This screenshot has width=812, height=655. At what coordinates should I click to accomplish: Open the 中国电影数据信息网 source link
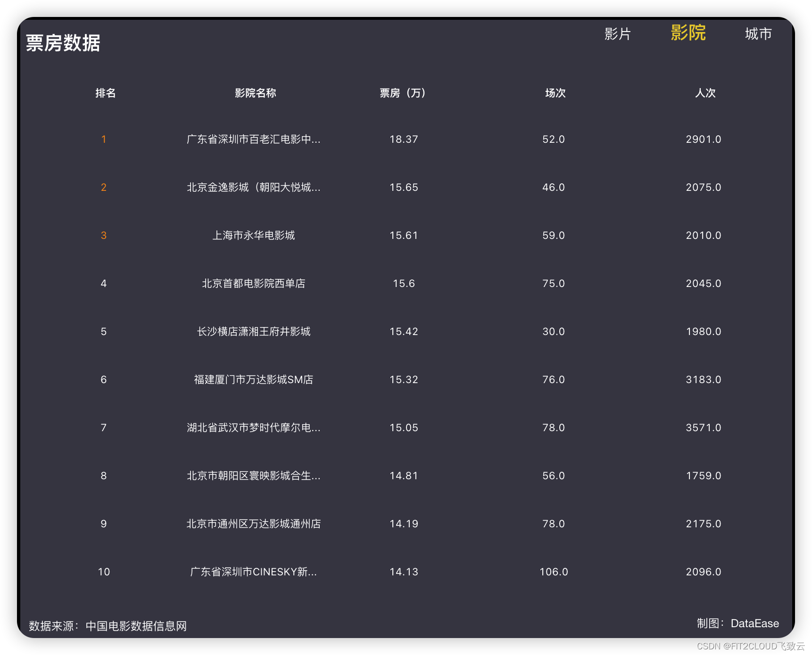[136, 626]
